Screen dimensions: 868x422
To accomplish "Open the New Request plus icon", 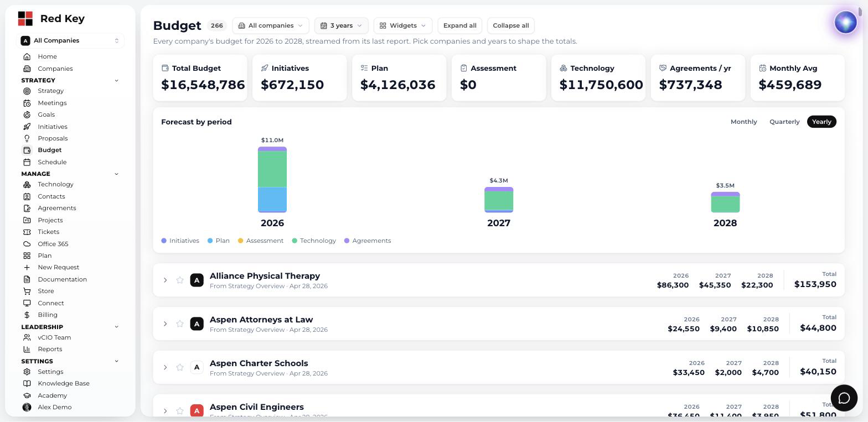I will pos(27,267).
